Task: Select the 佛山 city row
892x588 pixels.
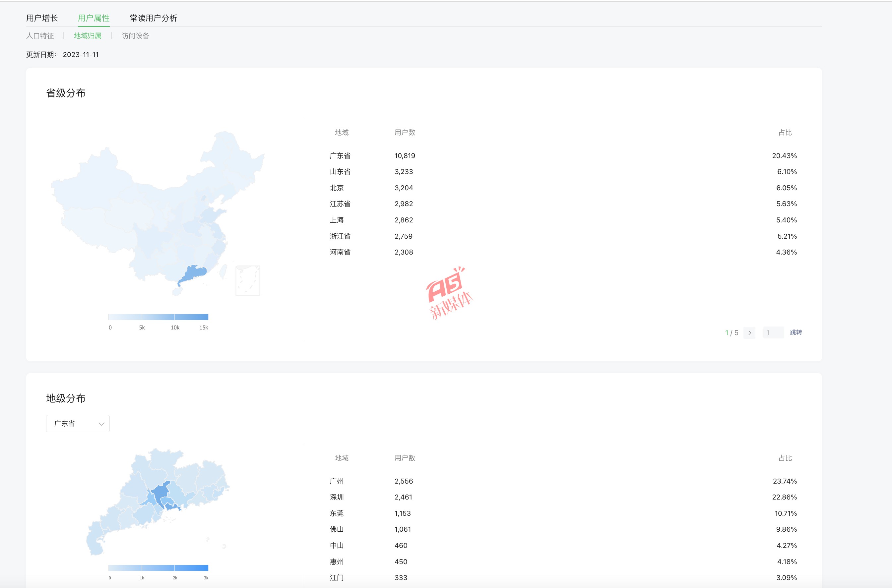Action: coord(563,530)
